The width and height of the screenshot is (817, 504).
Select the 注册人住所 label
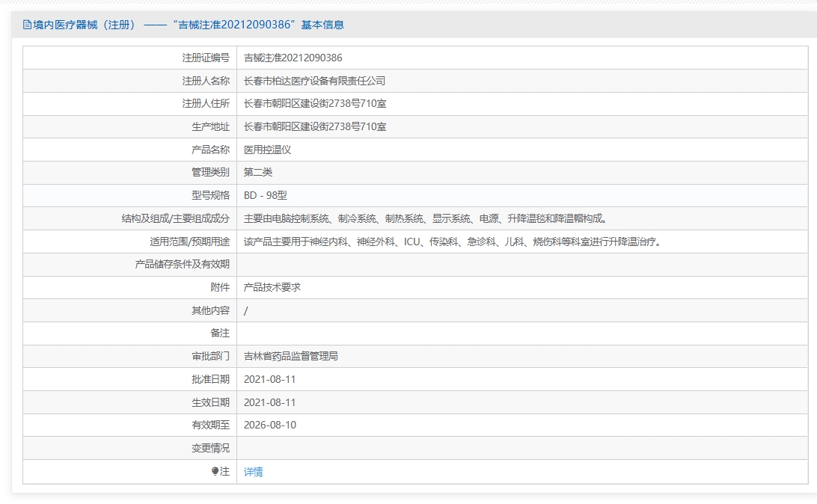point(206,104)
